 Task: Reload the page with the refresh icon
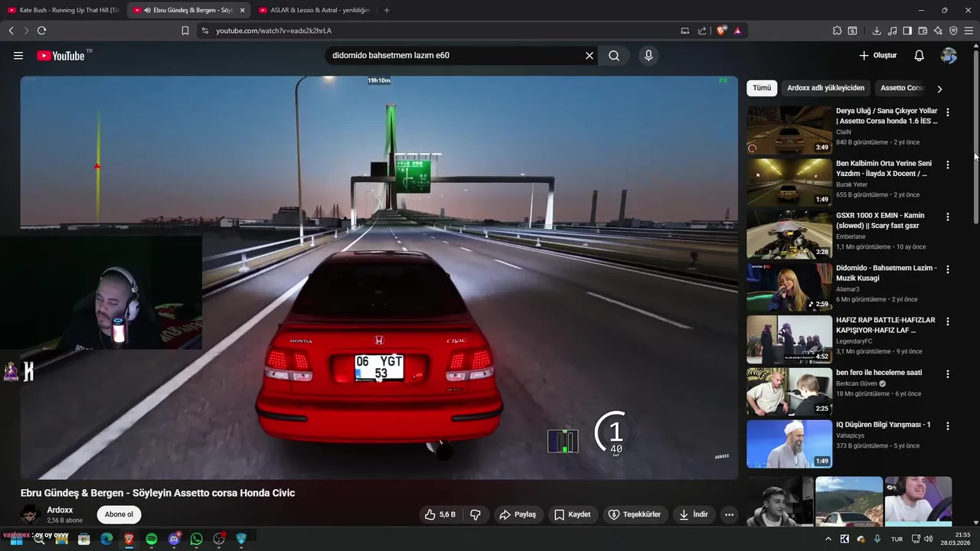[x=41, y=31]
